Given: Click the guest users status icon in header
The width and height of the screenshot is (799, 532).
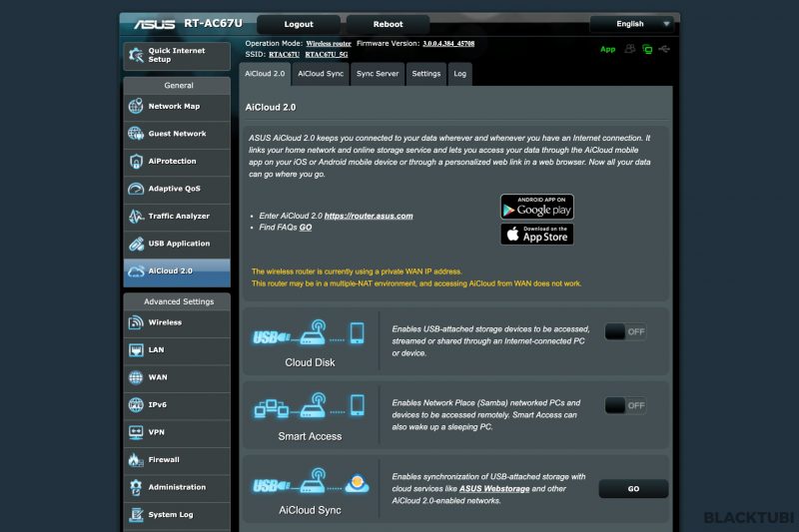Looking at the screenshot, I should [x=630, y=49].
